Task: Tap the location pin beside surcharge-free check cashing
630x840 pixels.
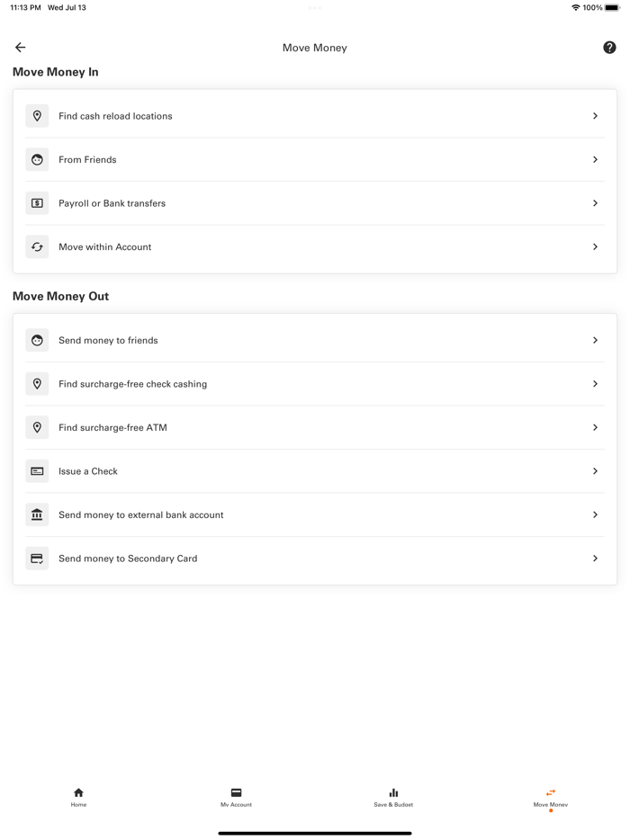Action: (x=37, y=383)
